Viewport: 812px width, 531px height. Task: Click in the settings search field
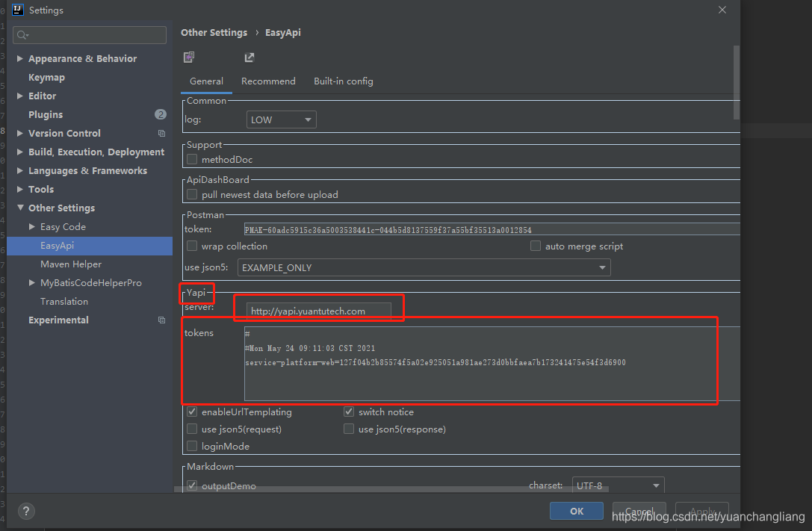point(90,35)
